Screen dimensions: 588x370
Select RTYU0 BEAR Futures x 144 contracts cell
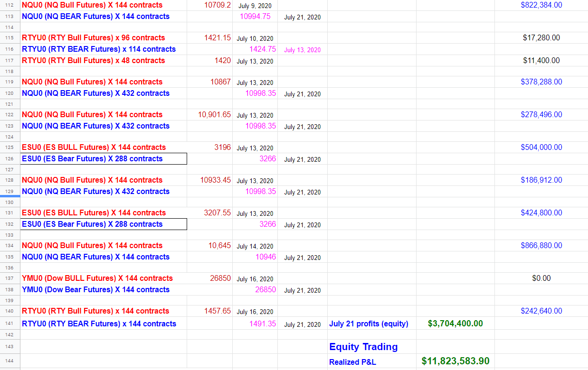pos(103,324)
